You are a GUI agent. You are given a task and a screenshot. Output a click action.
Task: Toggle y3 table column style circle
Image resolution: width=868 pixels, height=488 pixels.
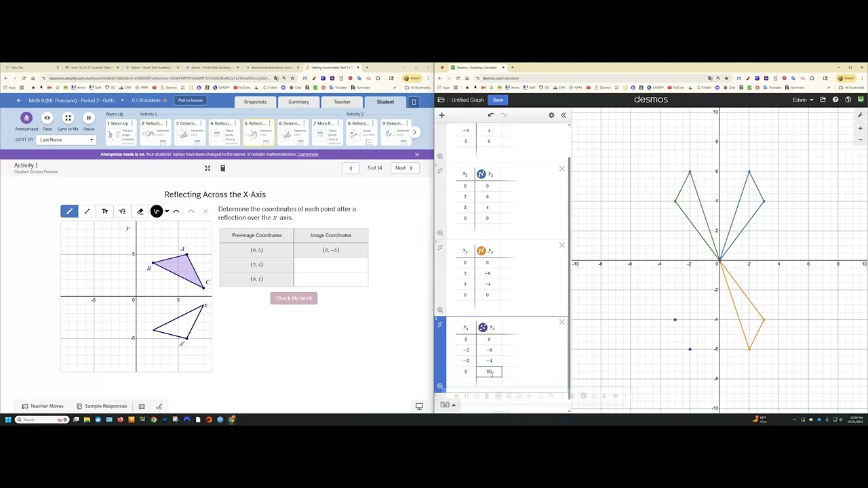[x=481, y=251]
